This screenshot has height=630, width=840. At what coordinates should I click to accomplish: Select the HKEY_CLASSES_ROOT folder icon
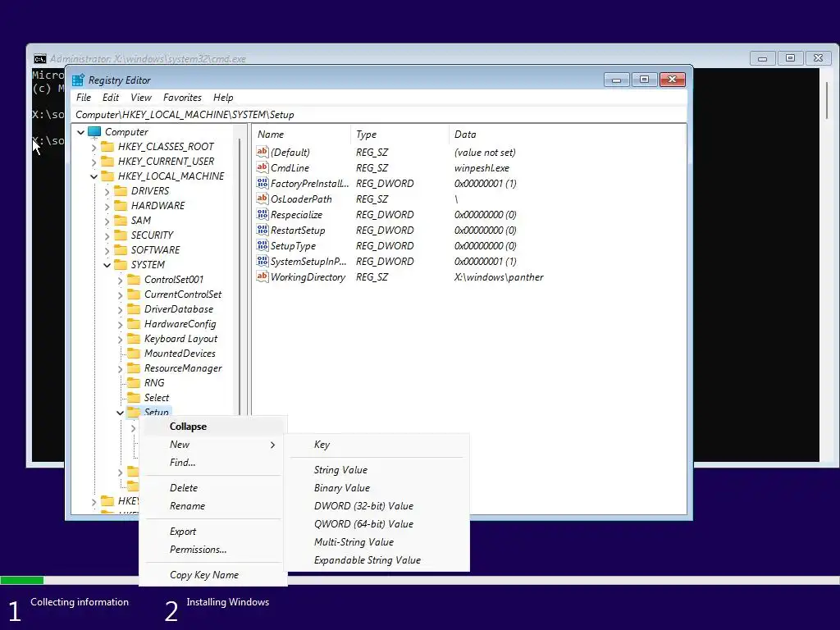107,146
